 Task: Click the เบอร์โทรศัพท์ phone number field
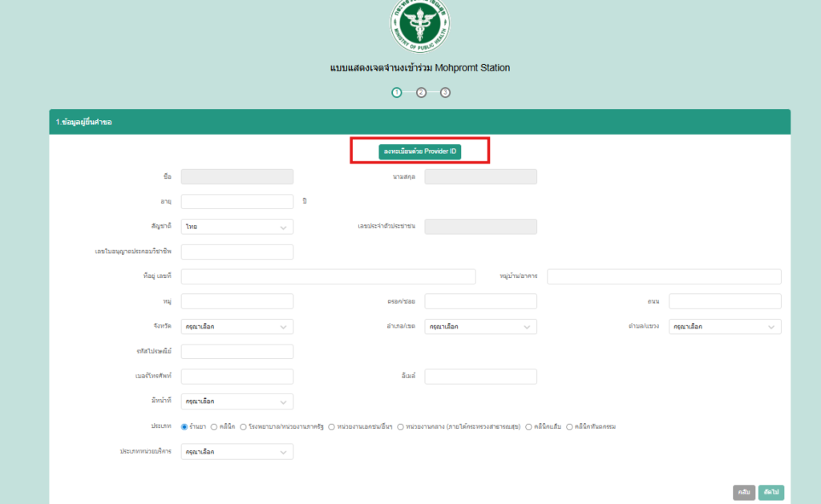click(x=237, y=377)
